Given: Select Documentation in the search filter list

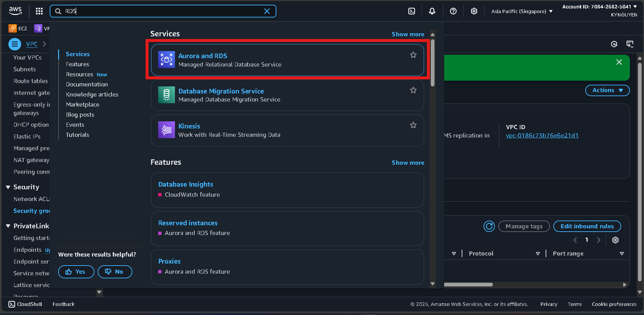Looking at the screenshot, I should (x=87, y=84).
